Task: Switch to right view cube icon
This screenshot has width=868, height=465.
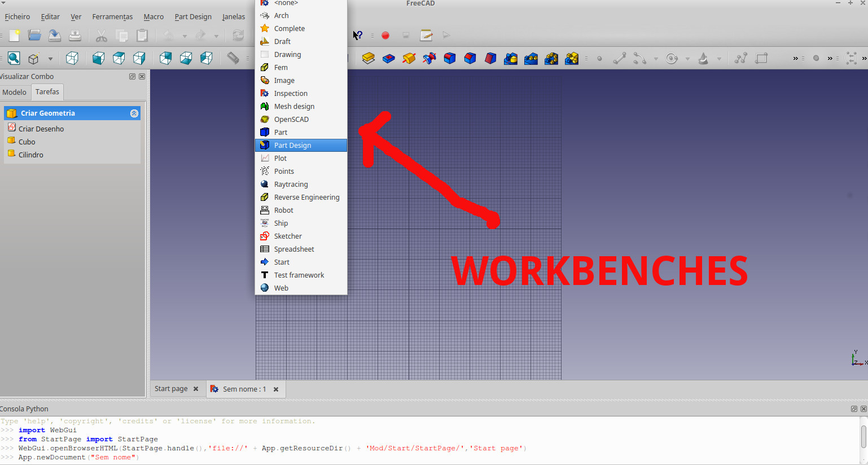Action: (x=139, y=58)
